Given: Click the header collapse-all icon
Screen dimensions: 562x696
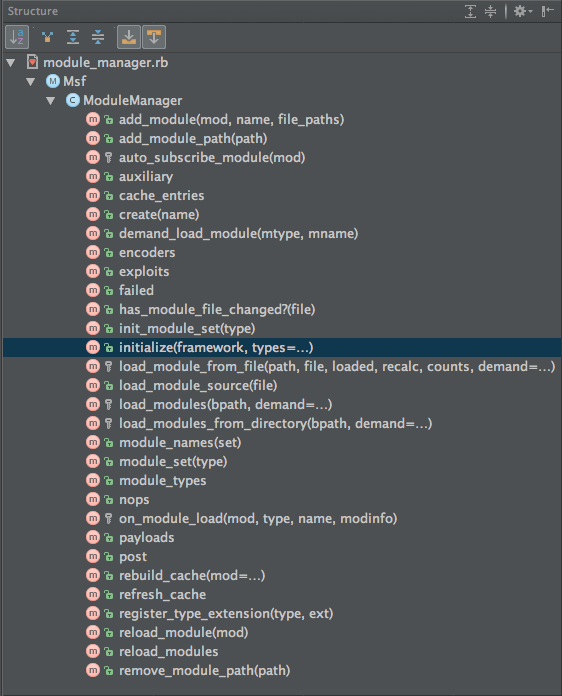Looking at the screenshot, I should 490,11.
